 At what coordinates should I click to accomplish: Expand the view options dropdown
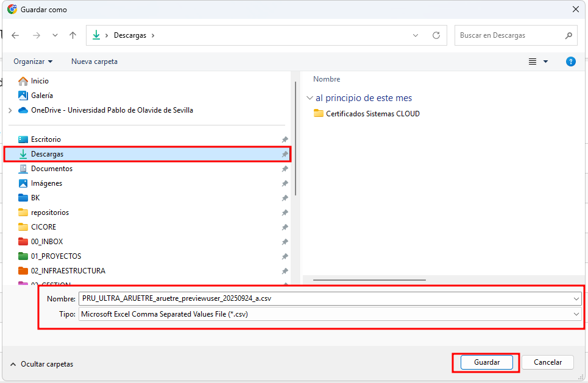click(x=545, y=61)
